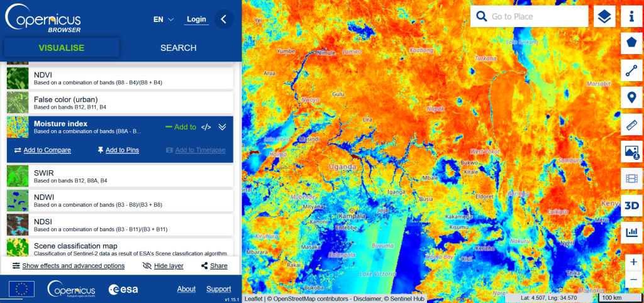This screenshot has width=644, height=303.
Task: Select the ruler measure tool
Action: (631, 125)
